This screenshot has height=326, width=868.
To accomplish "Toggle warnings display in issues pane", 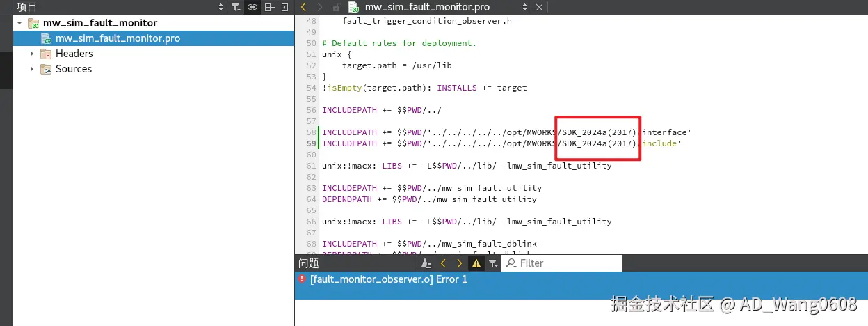I will [476, 263].
